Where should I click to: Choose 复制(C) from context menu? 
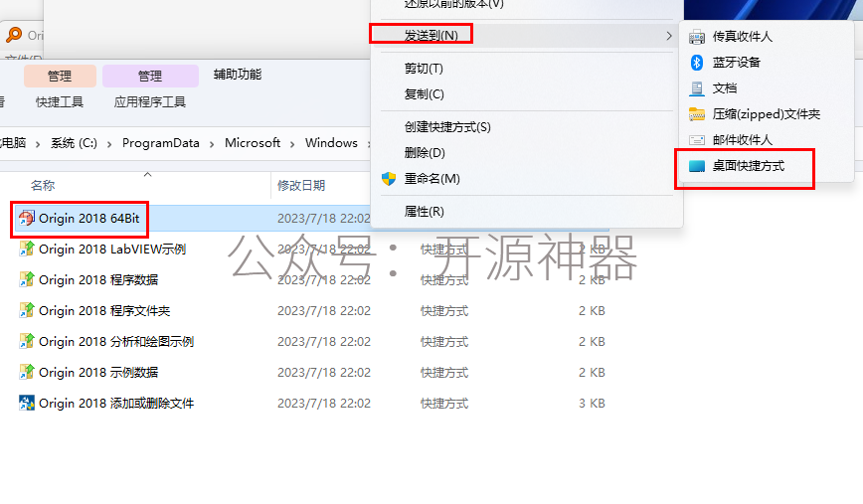424,94
